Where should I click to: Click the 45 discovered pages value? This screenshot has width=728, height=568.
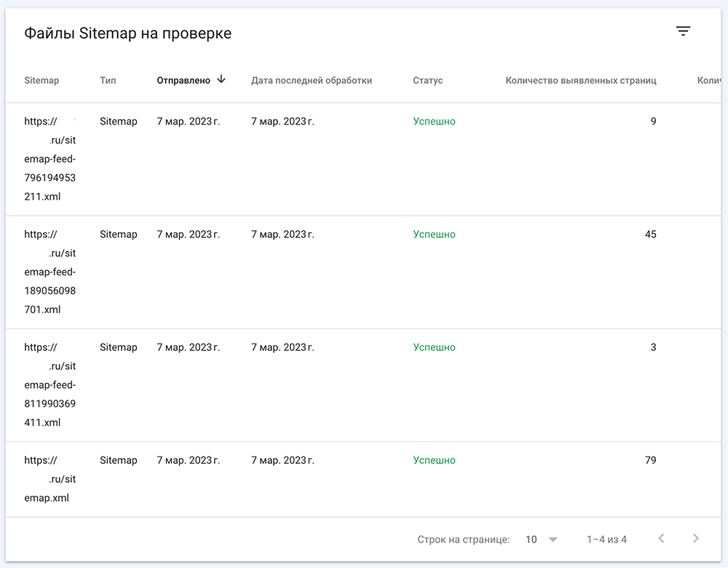coord(650,234)
